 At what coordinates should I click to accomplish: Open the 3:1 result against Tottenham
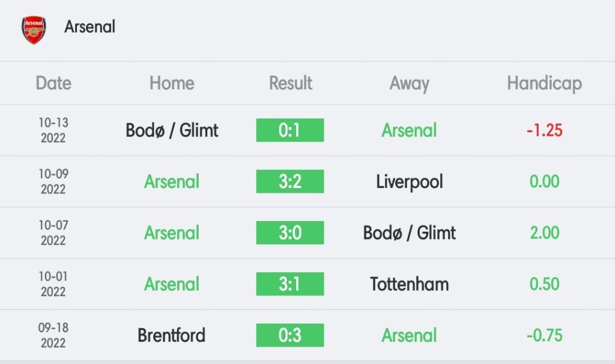tap(290, 284)
